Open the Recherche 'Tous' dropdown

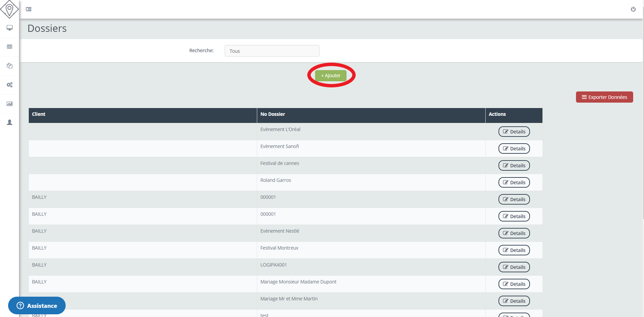coord(272,51)
